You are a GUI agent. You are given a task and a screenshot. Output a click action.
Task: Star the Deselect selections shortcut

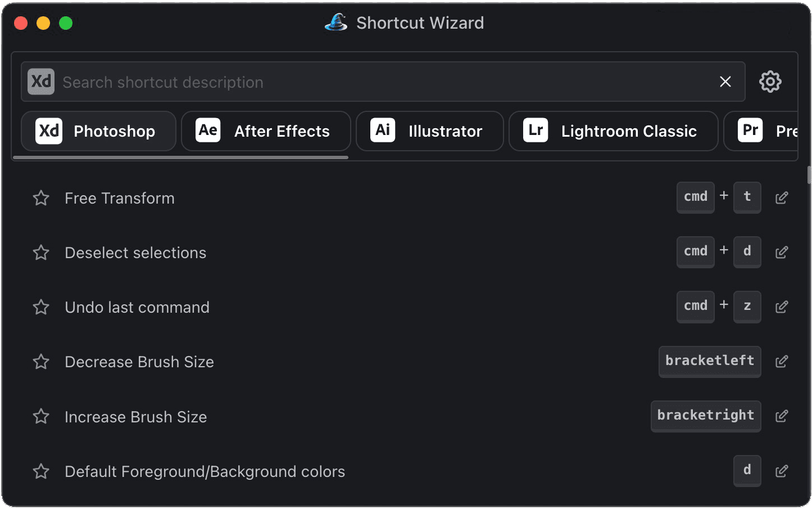[x=41, y=253]
